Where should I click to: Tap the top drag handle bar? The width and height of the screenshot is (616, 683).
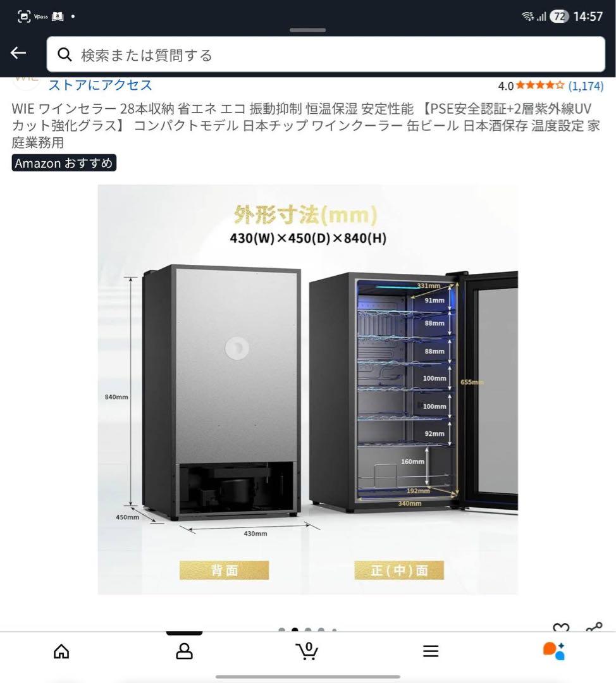(307, 30)
